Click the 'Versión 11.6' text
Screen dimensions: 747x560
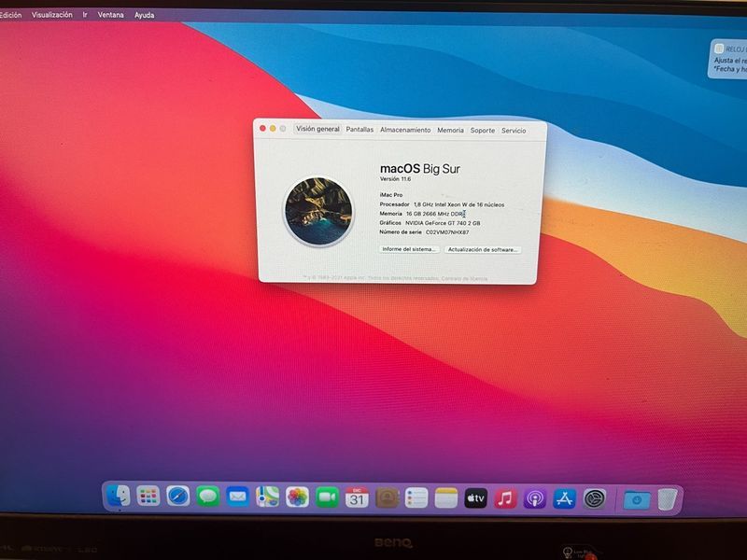[395, 179]
